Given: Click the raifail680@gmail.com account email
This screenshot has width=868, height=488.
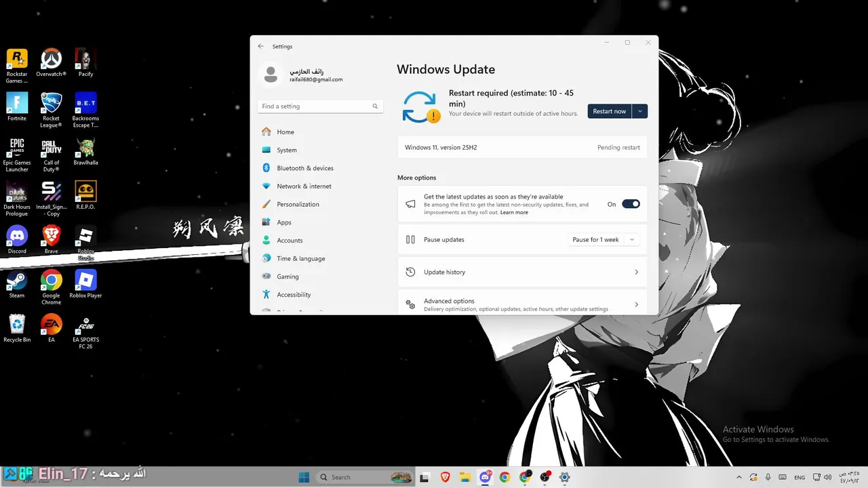Looking at the screenshot, I should 316,79.
